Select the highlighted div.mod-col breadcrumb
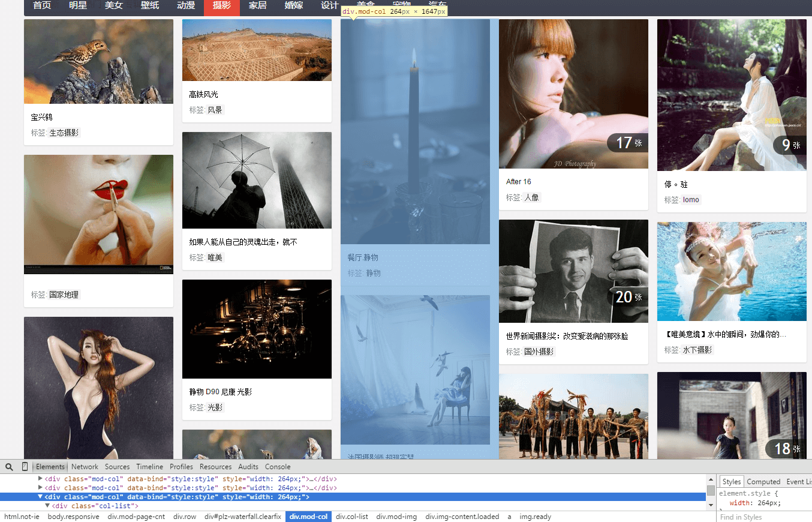Viewport: 812px width, 522px height. [x=308, y=517]
